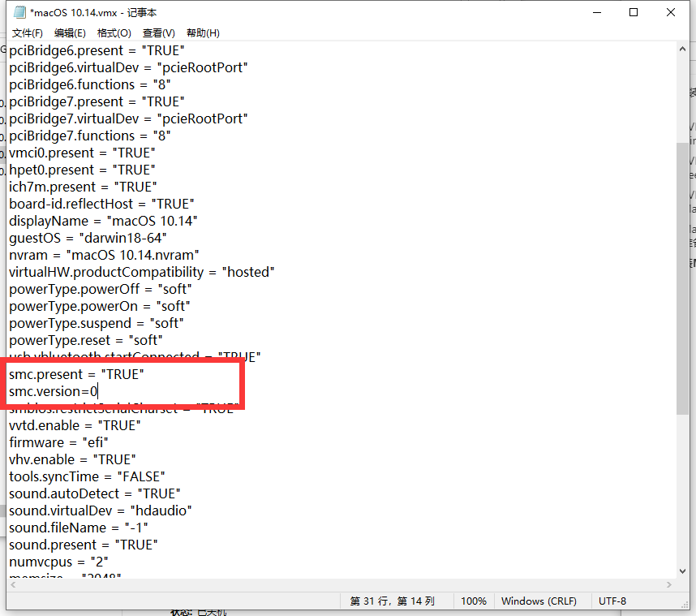Click line pciBridge6.present = "TRUE"

point(97,50)
